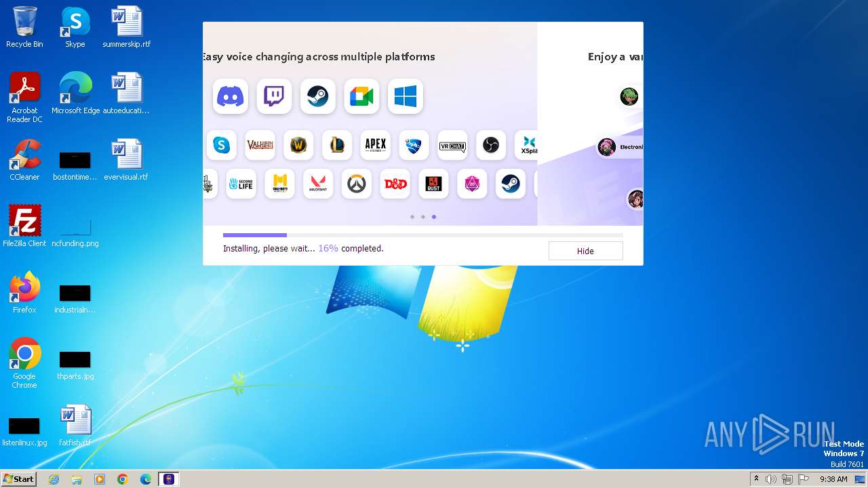
Task: Click the taskbar clock showing 9:38 AM
Action: point(833,479)
